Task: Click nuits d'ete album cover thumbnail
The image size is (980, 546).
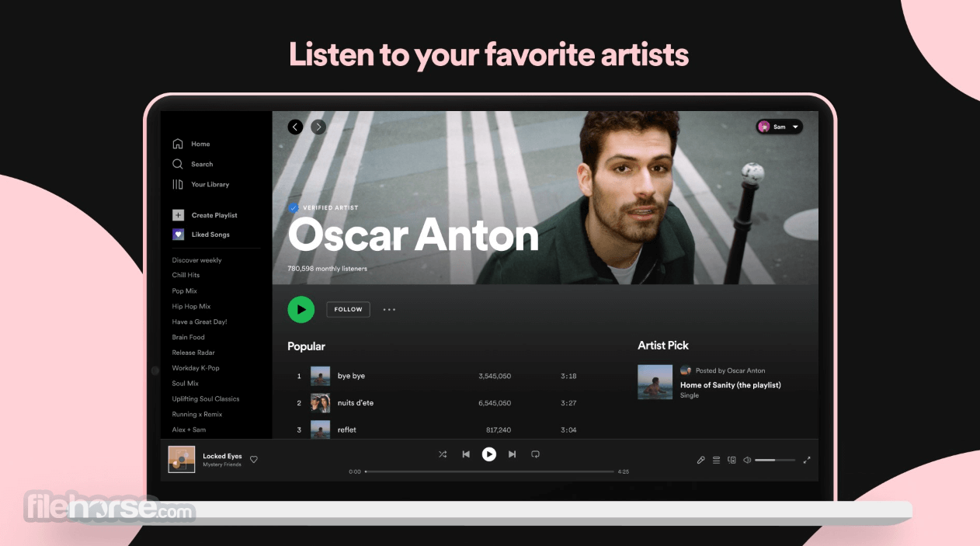Action: (320, 403)
